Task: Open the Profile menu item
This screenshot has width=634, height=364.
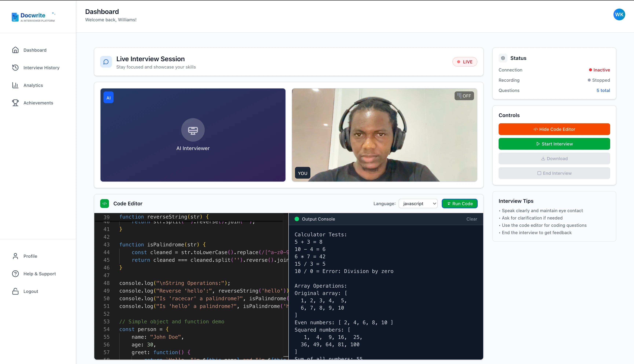Action: pos(30,256)
